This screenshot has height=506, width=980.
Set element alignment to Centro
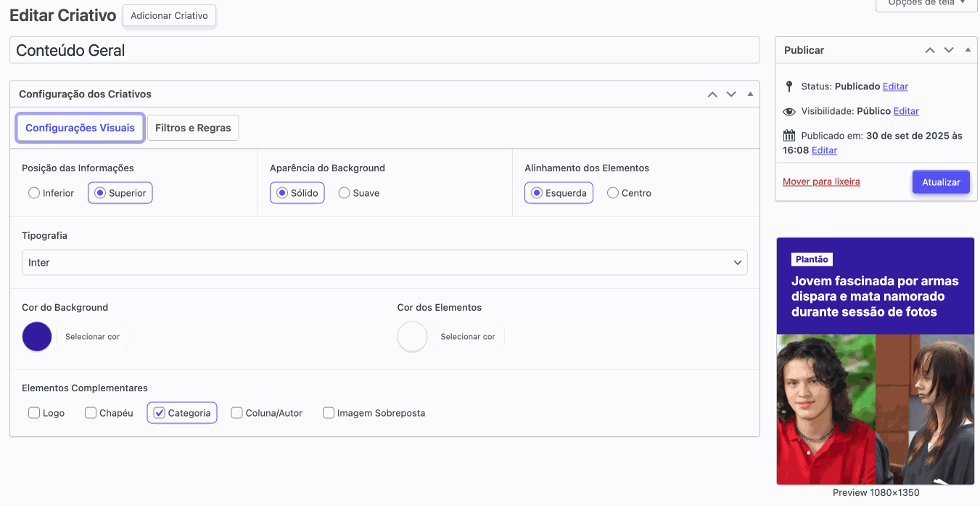click(x=613, y=193)
